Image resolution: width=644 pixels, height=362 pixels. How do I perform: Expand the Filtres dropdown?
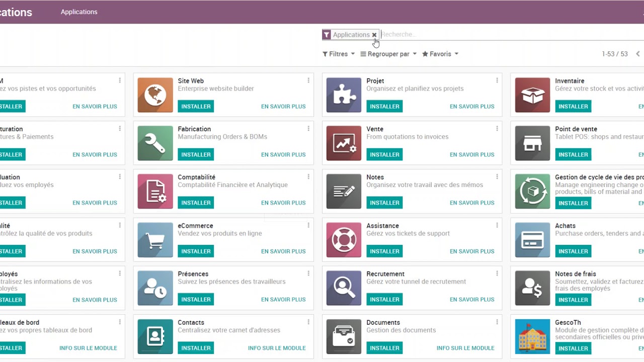[339, 54]
